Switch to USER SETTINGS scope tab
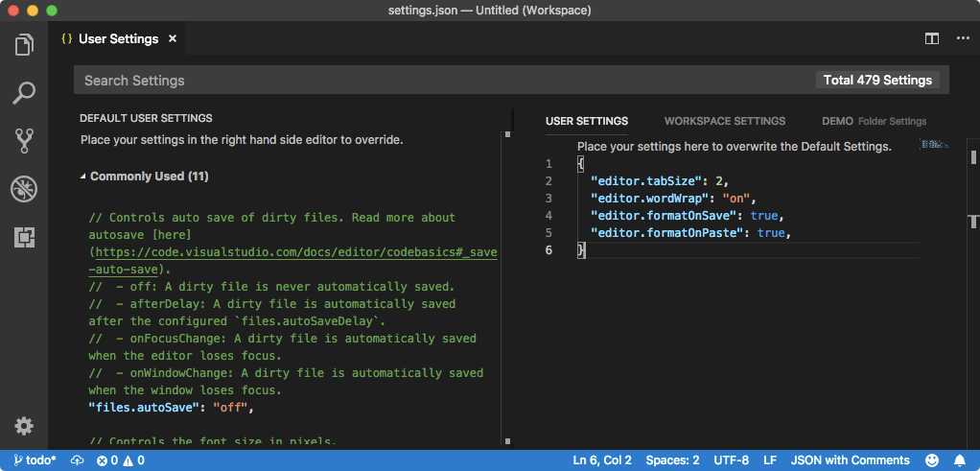Screen dimensions: 980x471 point(586,121)
